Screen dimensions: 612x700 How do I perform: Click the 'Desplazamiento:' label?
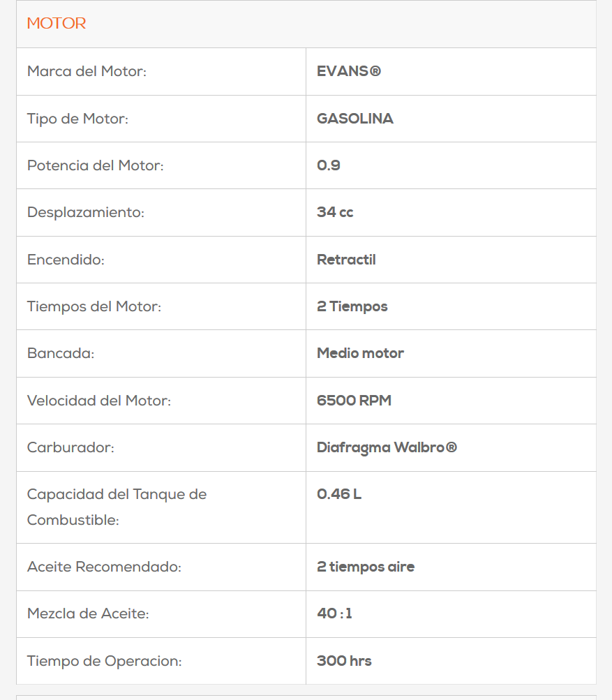[85, 212]
